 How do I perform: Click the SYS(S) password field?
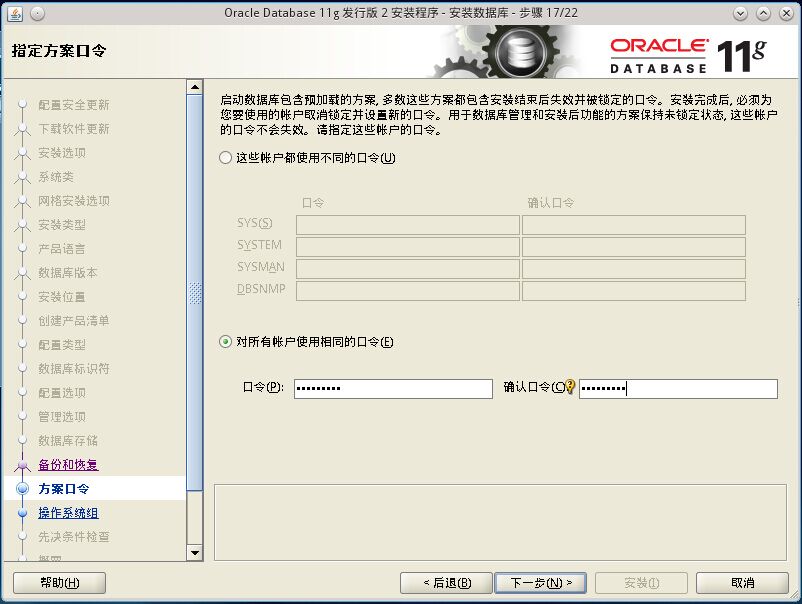tap(408, 225)
